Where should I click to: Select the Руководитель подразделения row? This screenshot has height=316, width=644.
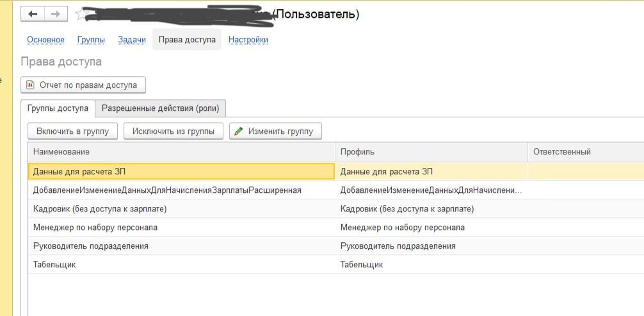90,246
